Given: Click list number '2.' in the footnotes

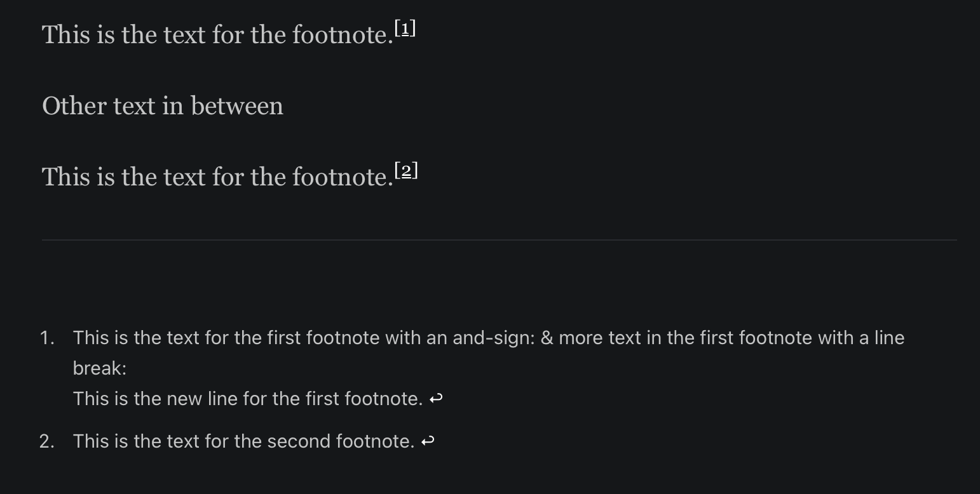Looking at the screenshot, I should pyautogui.click(x=47, y=441).
